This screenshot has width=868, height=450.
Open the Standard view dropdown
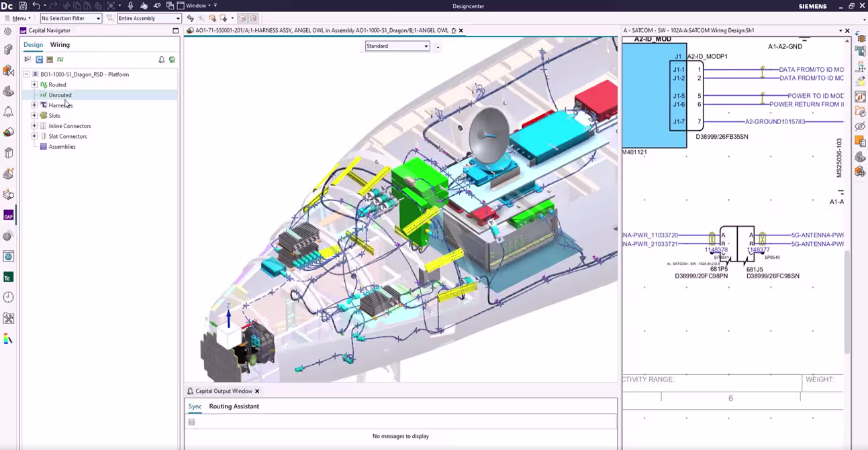click(x=397, y=46)
